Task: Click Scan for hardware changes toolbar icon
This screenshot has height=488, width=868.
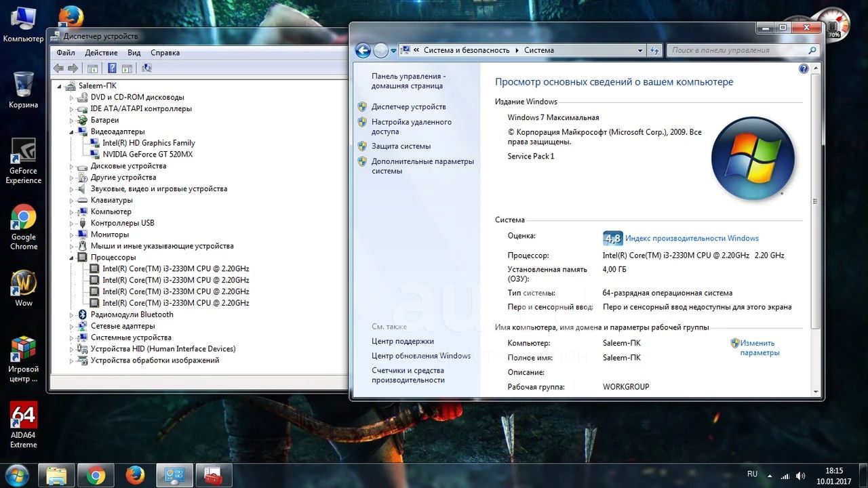Action: point(147,68)
